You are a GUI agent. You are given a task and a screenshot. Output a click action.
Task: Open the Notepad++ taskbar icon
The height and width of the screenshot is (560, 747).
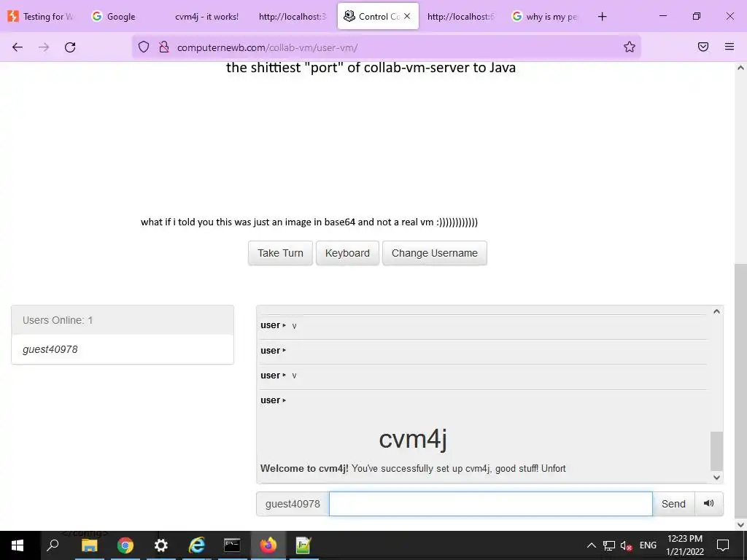point(303,545)
